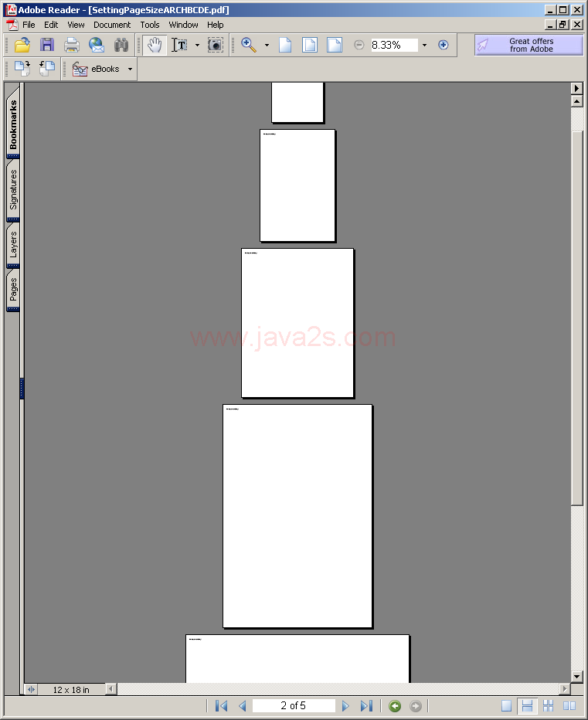Open the Window menu
Viewport: 588px width, 720px height.
click(183, 25)
